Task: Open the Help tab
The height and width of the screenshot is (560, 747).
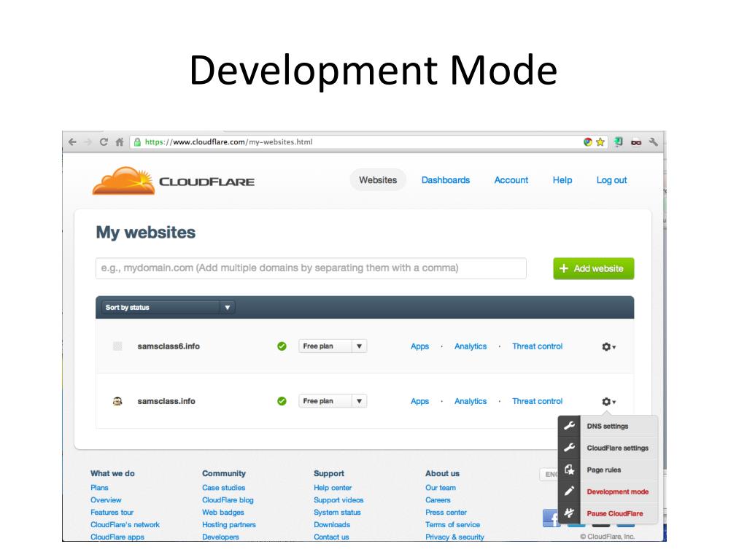Action: pos(562,180)
